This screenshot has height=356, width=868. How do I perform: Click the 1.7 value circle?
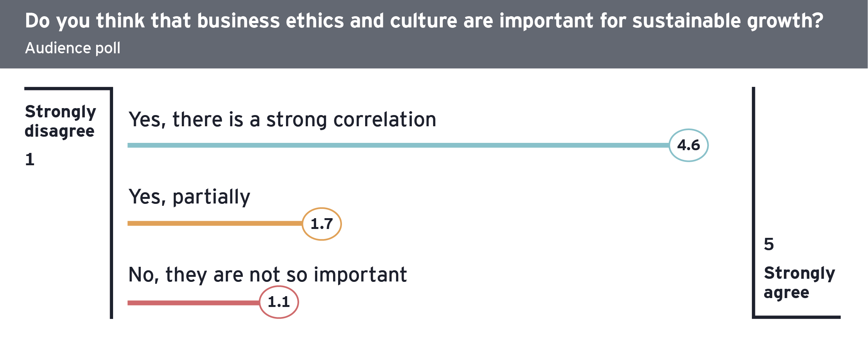point(321,224)
